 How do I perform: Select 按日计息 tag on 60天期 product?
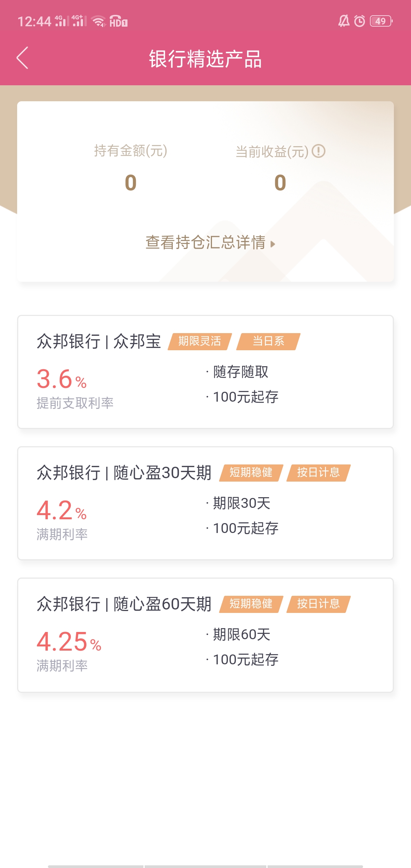[319, 604]
